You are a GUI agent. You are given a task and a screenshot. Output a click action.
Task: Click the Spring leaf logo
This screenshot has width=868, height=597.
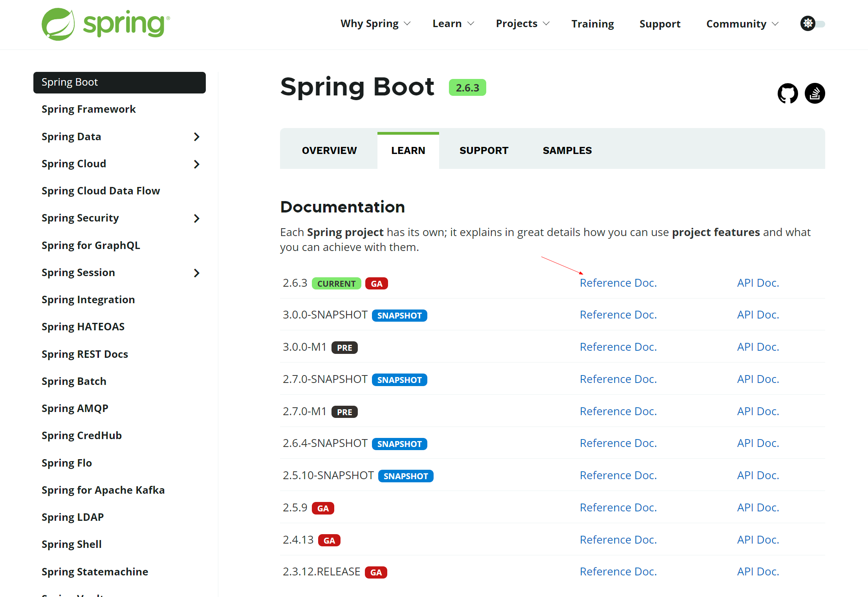pos(58,24)
